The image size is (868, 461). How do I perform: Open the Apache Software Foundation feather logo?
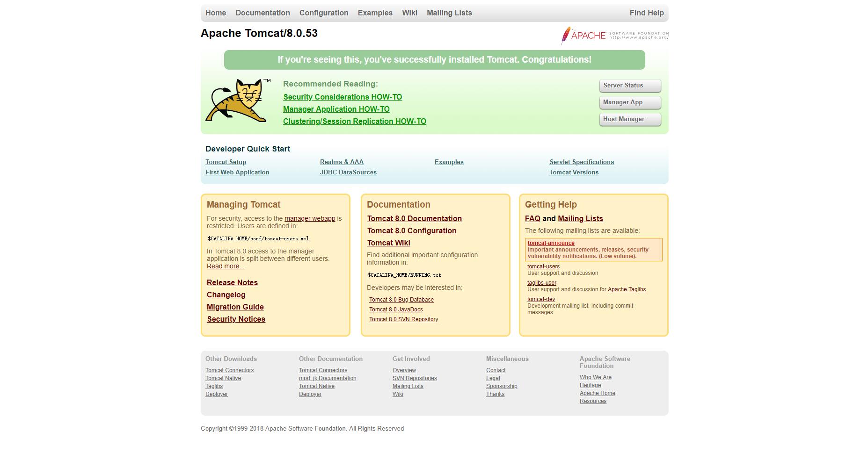(x=615, y=36)
